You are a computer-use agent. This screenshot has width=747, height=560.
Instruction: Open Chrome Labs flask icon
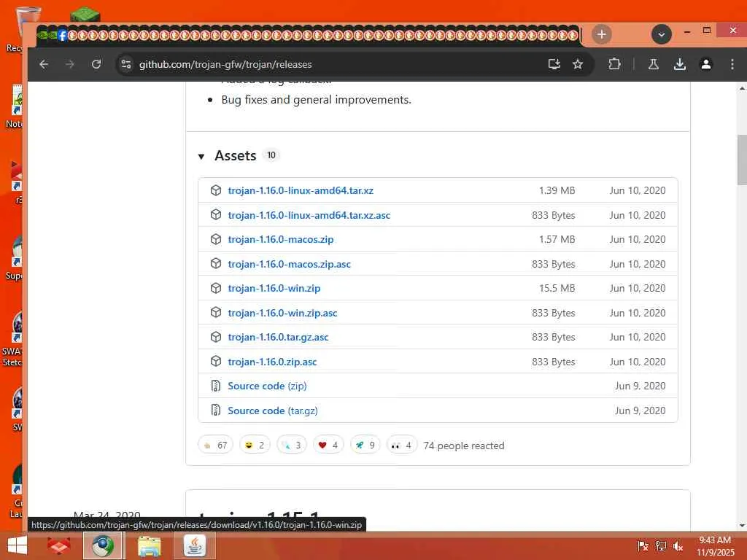pos(654,64)
